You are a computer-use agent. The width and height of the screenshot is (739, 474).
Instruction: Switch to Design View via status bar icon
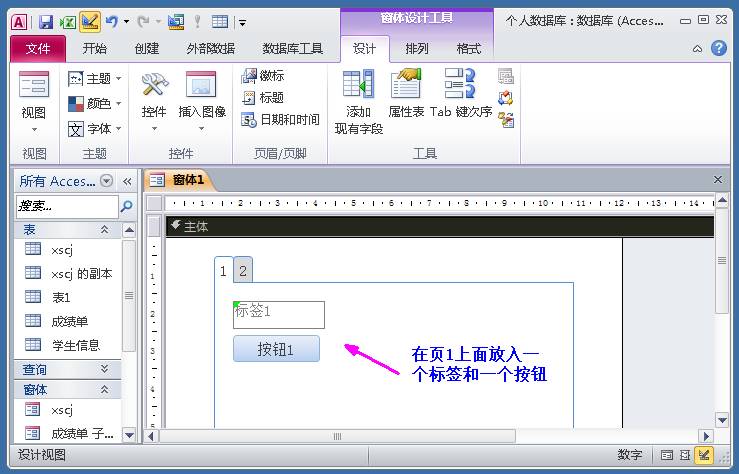click(x=705, y=455)
